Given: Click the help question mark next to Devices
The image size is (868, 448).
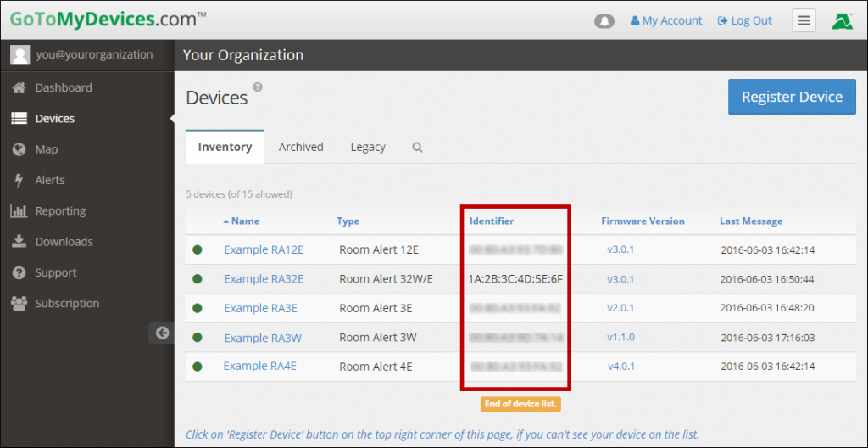Looking at the screenshot, I should tap(258, 87).
